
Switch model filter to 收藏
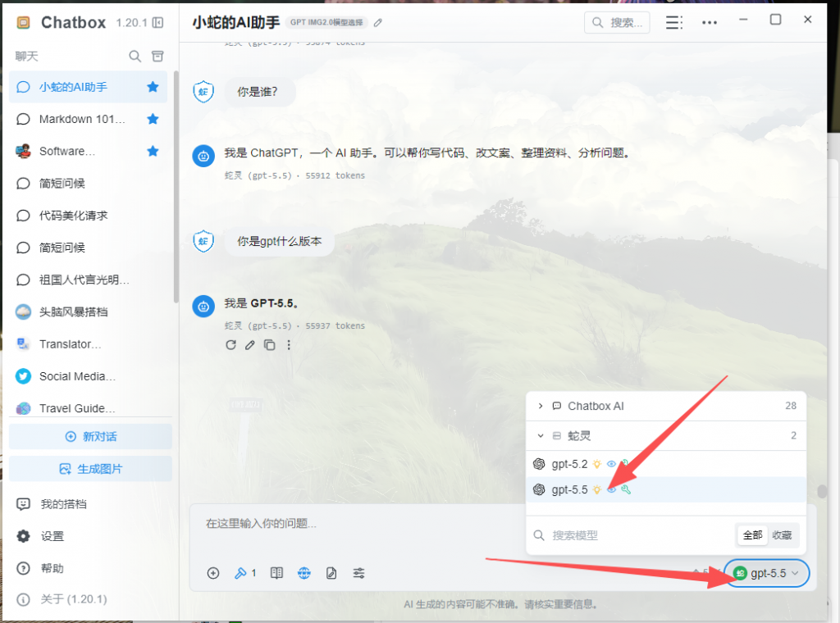pyautogui.click(x=782, y=535)
